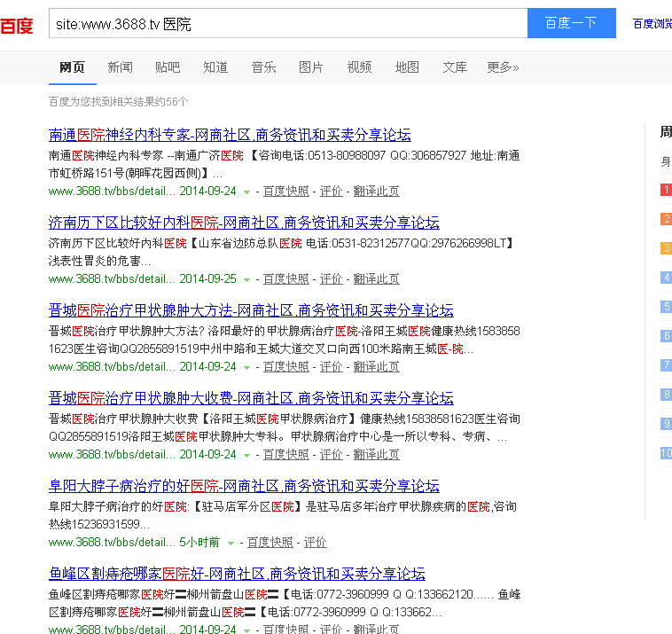Viewport: 672px width, 634px height.
Task: Click 评价 for 济南历下区 result
Action: pyautogui.click(x=332, y=279)
